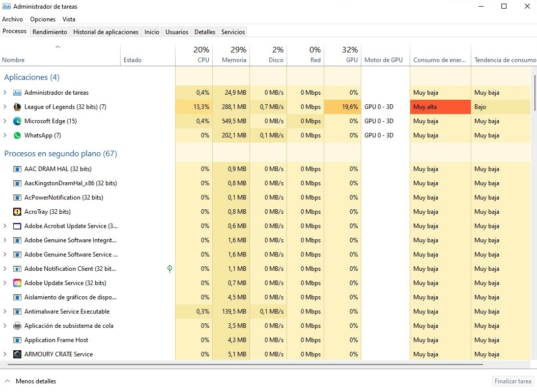Screen dimensions: 537x392
Task: Click the Estado column header
Action: [x=148, y=55]
